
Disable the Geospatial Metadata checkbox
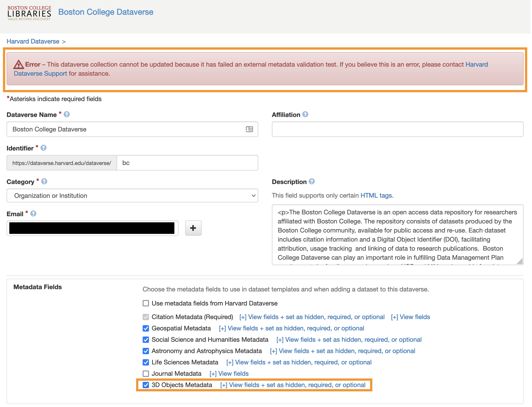coord(146,328)
